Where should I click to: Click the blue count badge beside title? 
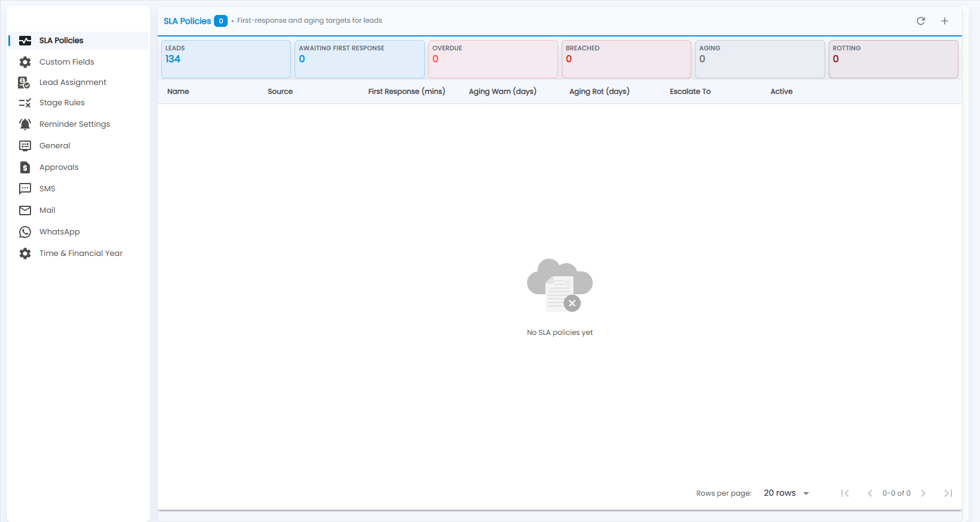[x=220, y=21]
